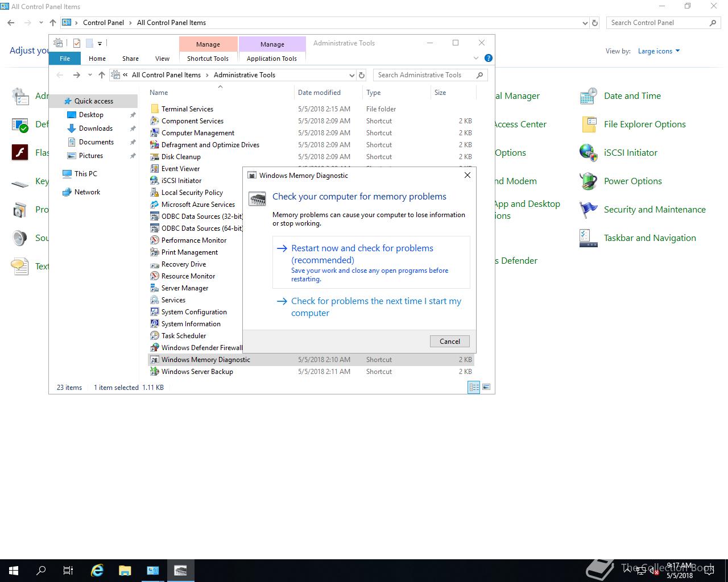Viewport: 728px width, 582px height.
Task: Click the Administrative Tools help icon
Action: coord(488,58)
